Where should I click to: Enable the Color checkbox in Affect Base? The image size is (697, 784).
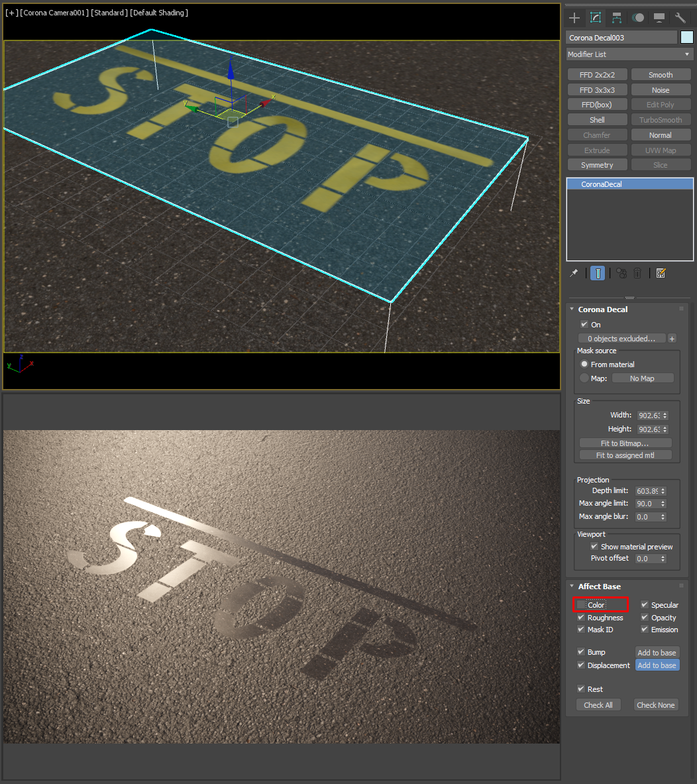point(581,605)
